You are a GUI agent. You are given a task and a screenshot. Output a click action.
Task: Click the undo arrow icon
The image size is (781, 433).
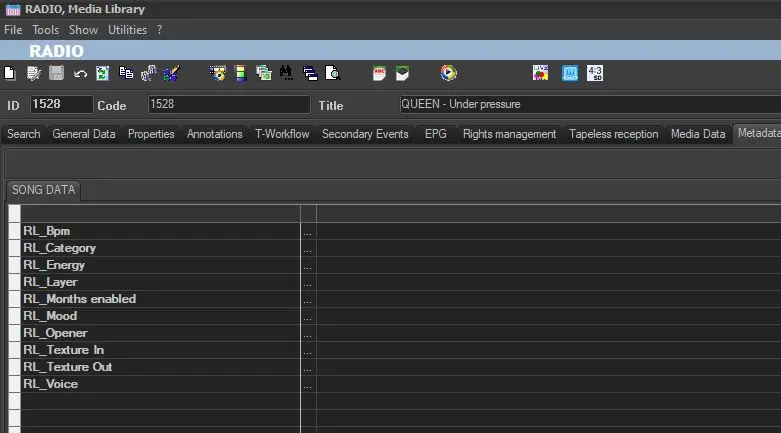(80, 73)
